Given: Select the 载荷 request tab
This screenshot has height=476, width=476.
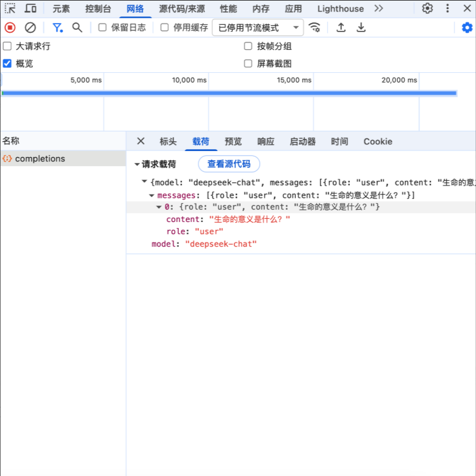Looking at the screenshot, I should [201, 141].
